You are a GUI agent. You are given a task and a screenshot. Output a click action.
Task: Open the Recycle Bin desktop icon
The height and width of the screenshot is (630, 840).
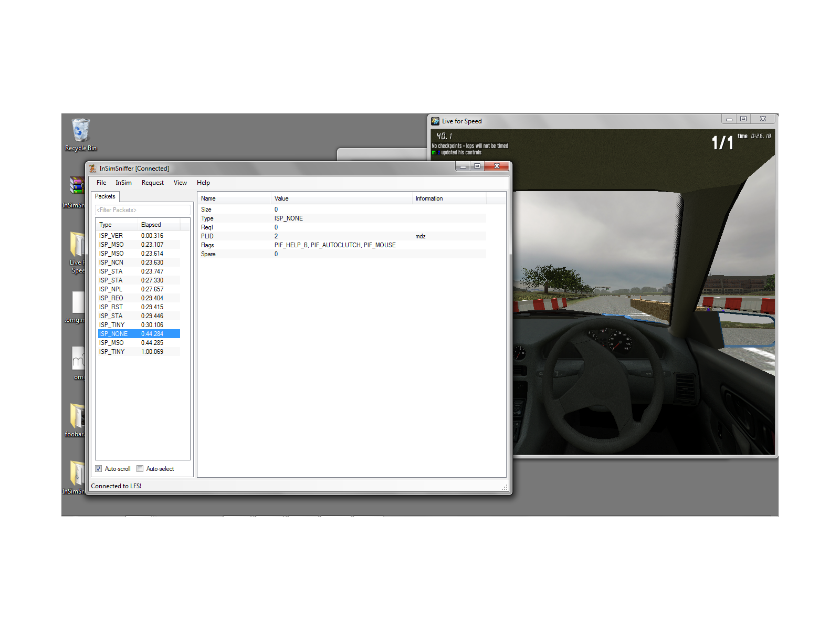pos(81,134)
